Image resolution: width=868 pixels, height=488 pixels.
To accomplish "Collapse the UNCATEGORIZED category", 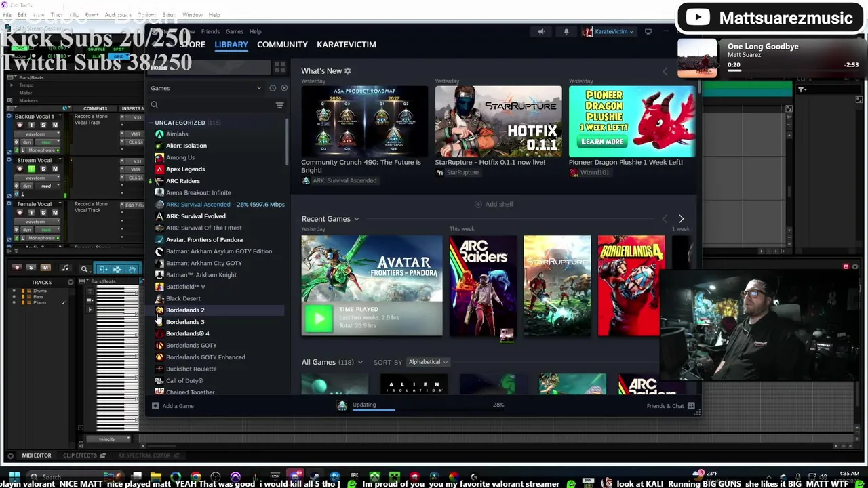I will tap(151, 123).
